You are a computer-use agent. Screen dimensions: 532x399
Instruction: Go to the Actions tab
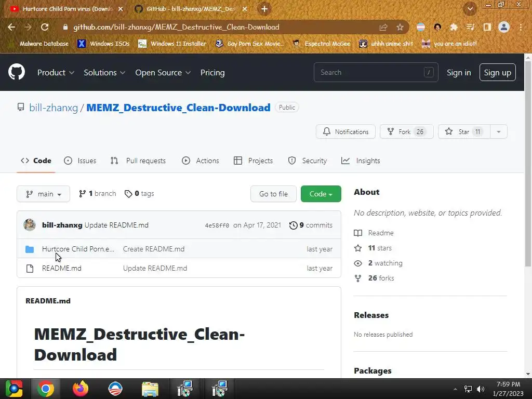click(201, 161)
